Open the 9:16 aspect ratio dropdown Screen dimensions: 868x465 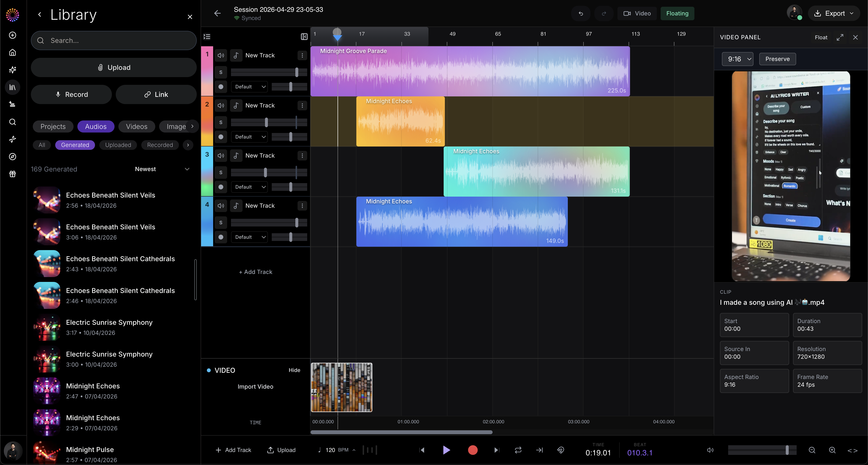click(x=738, y=59)
